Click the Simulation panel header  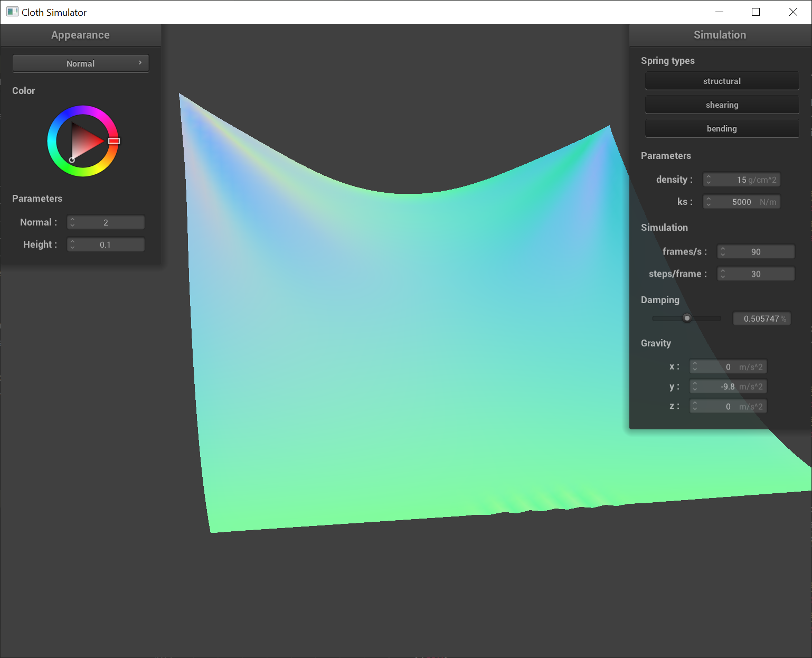[x=720, y=35]
